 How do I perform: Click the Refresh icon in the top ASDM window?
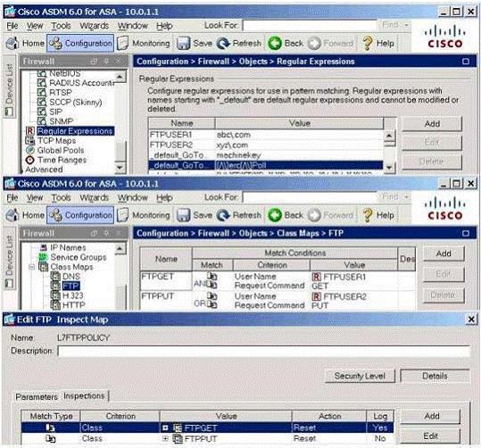coord(223,43)
